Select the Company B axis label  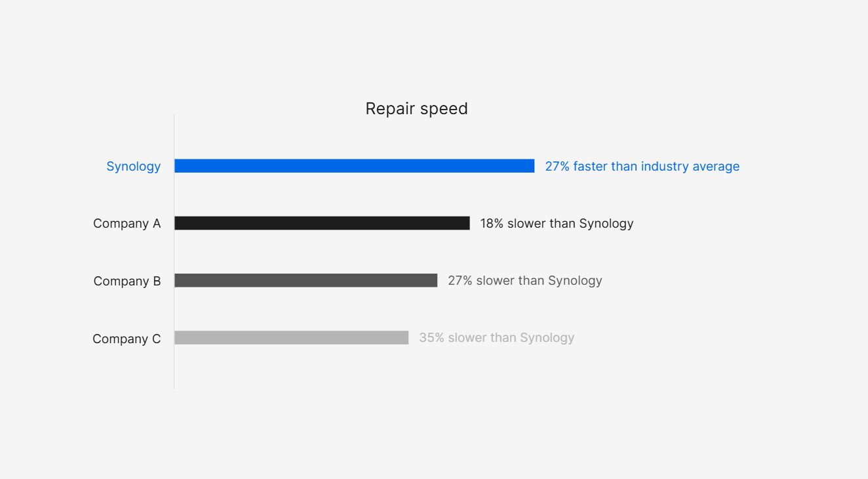[x=127, y=281]
